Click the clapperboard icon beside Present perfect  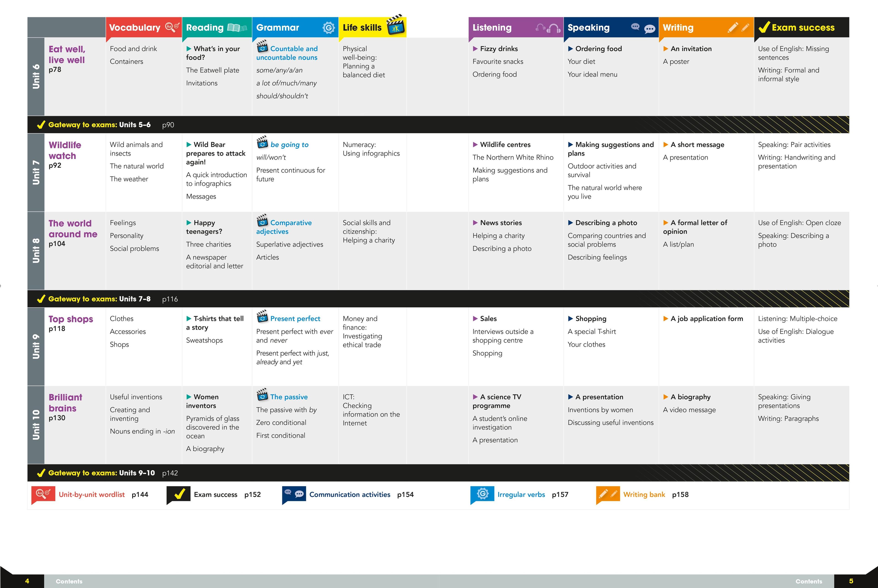click(262, 317)
